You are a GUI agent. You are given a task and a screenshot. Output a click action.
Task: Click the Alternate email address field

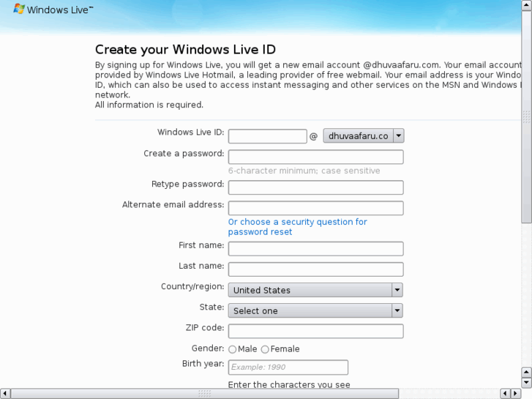pos(316,208)
